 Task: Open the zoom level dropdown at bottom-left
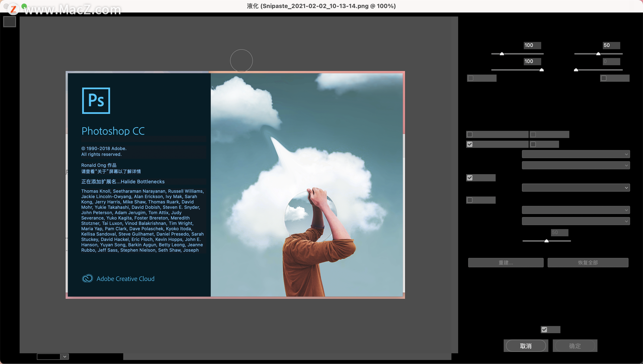pyautogui.click(x=65, y=357)
